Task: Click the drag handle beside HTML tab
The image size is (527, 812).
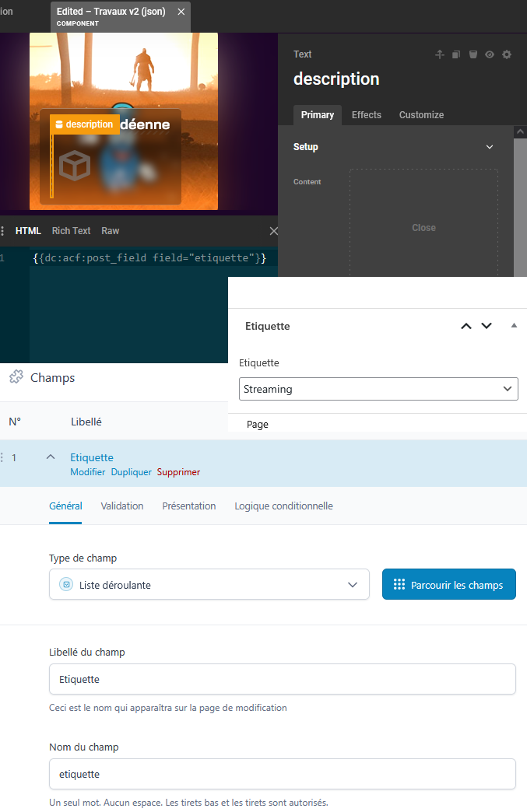Action: coord(3,231)
